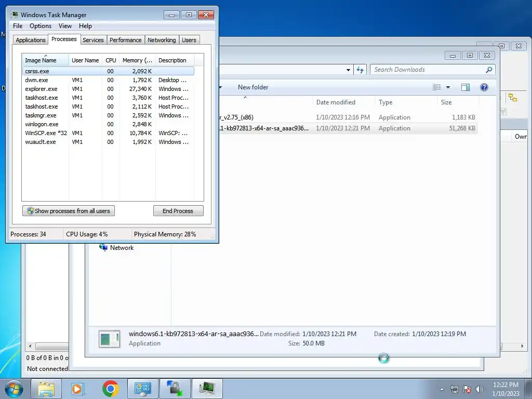Select the explorer.exe process row
This screenshot has height=399, width=532.
click(108, 89)
